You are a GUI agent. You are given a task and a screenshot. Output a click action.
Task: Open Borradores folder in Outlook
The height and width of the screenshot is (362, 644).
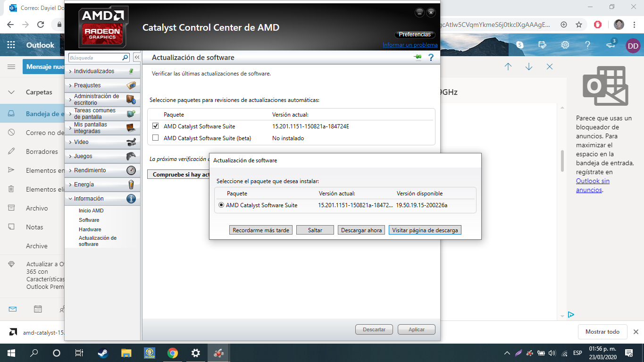42,152
